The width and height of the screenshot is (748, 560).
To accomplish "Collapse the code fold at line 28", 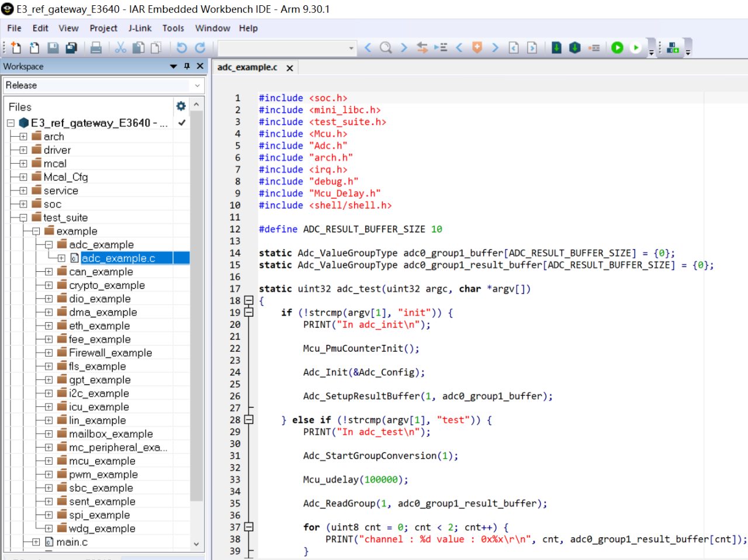I will 249,420.
